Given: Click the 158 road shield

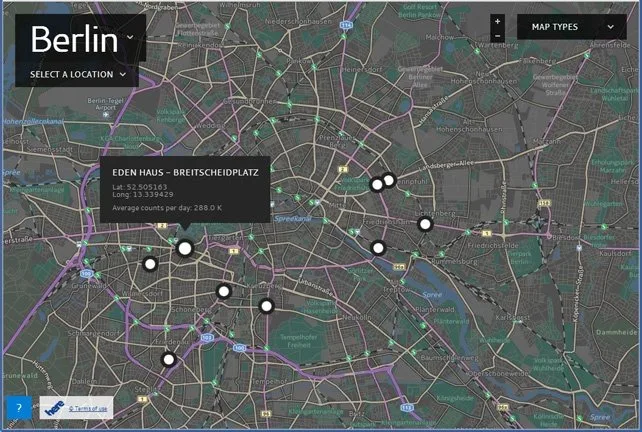Looking at the screenshot, I should (x=544, y=203).
